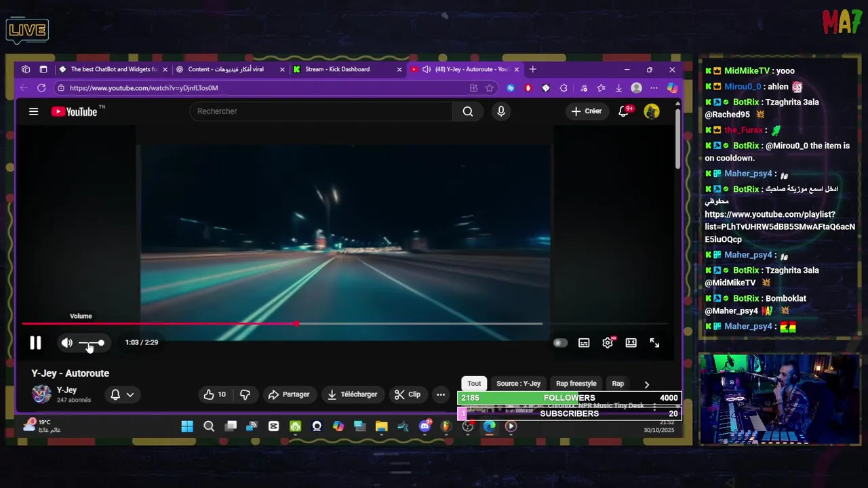Screen dimensions: 868x488
Task: Open the YouTube hamburger menu
Action: pos(33,111)
